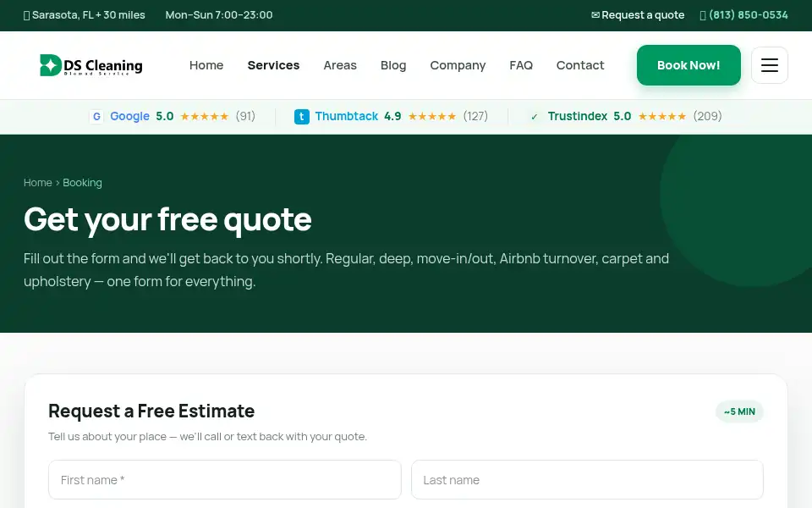Click the Trustindex checkmark icon

click(535, 117)
